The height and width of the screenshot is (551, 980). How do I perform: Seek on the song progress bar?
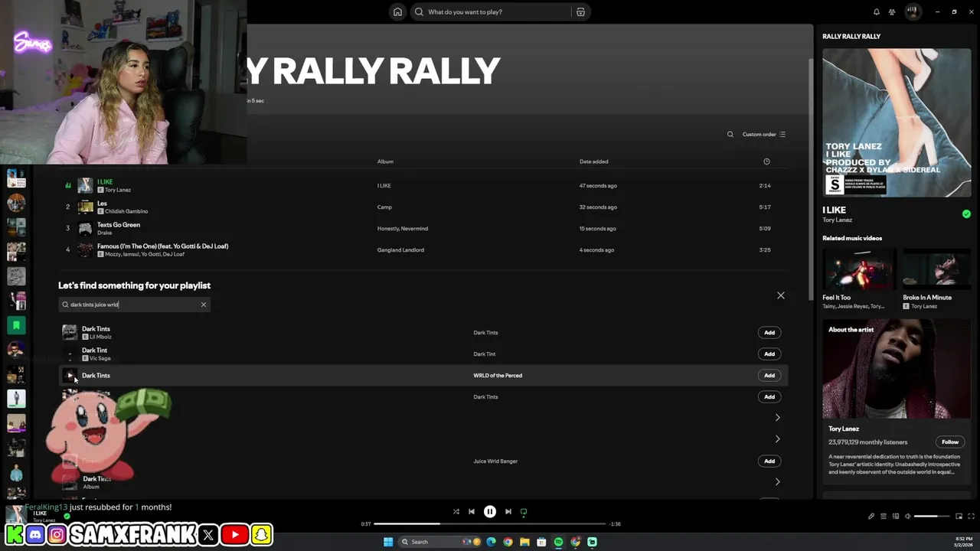pyautogui.click(x=490, y=524)
